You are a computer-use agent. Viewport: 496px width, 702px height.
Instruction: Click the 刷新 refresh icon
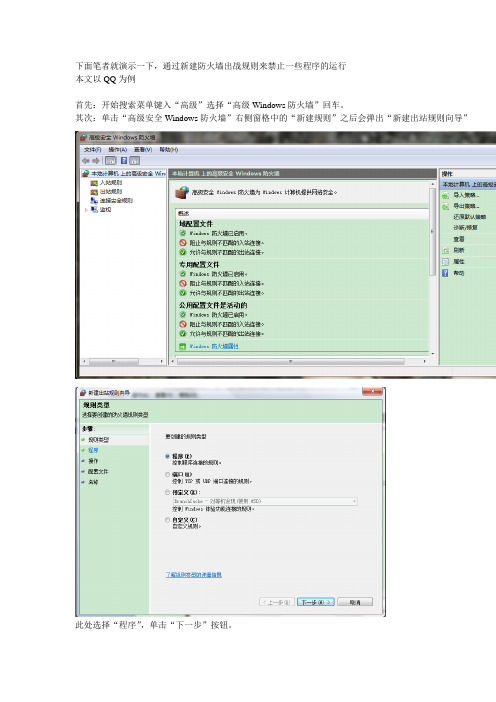pos(446,250)
